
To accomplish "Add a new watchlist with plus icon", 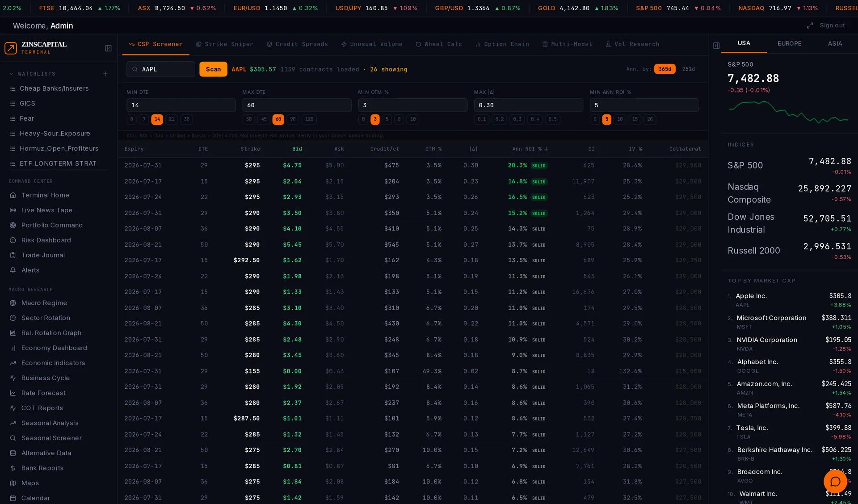I will (105, 74).
